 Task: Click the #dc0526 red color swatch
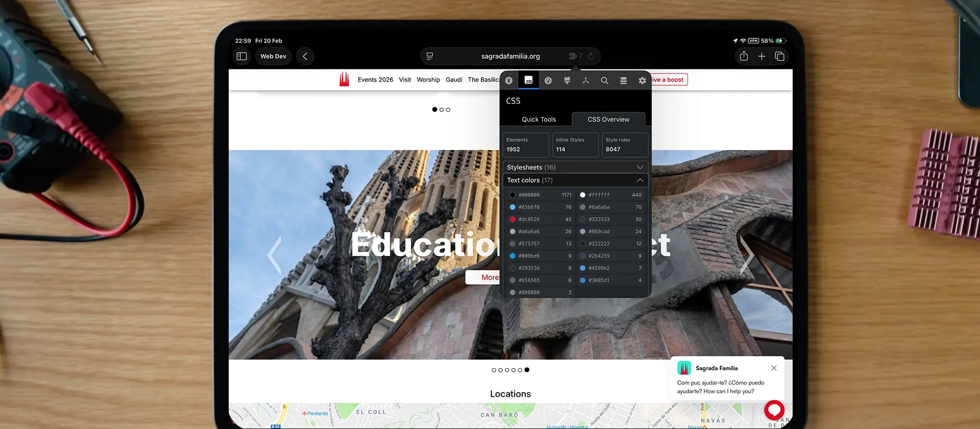512,220
